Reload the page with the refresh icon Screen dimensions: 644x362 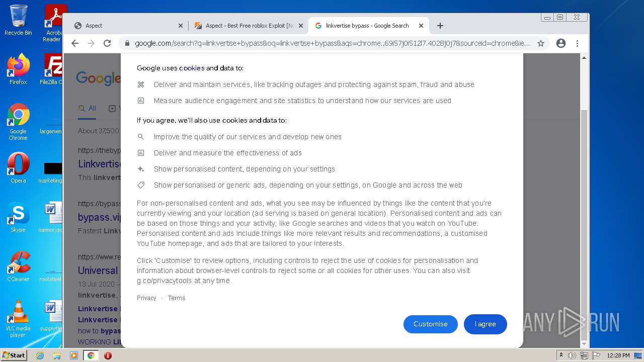point(107,43)
